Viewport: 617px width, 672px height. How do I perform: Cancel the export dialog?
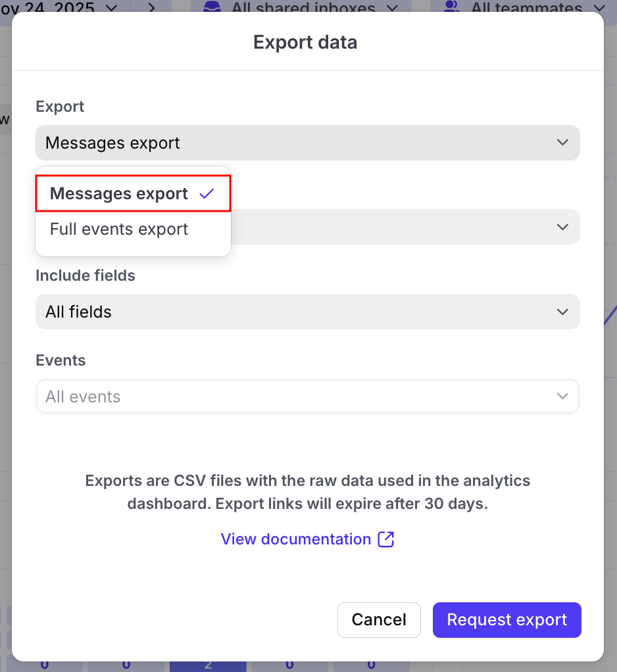[379, 620]
